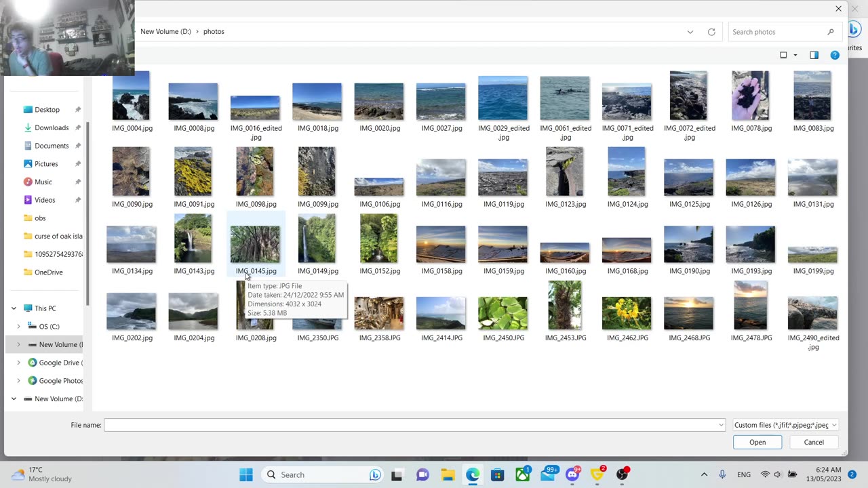Open Task View on taskbar
This screenshot has height=488, width=868.
click(397, 474)
